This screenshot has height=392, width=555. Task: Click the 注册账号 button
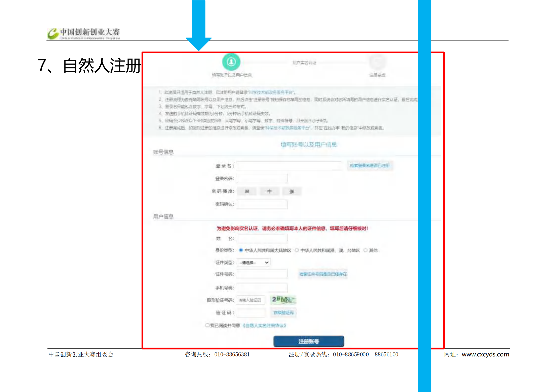pos(309,341)
